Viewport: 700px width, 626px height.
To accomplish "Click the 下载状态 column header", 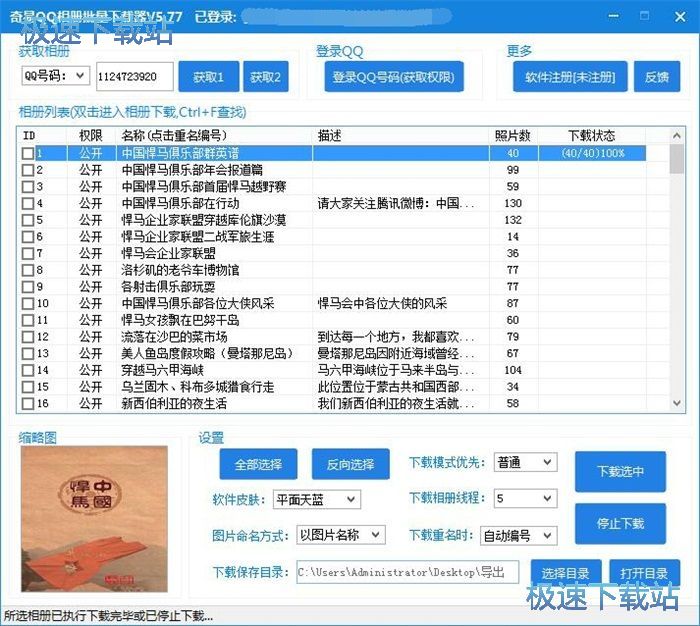I will coord(592,136).
